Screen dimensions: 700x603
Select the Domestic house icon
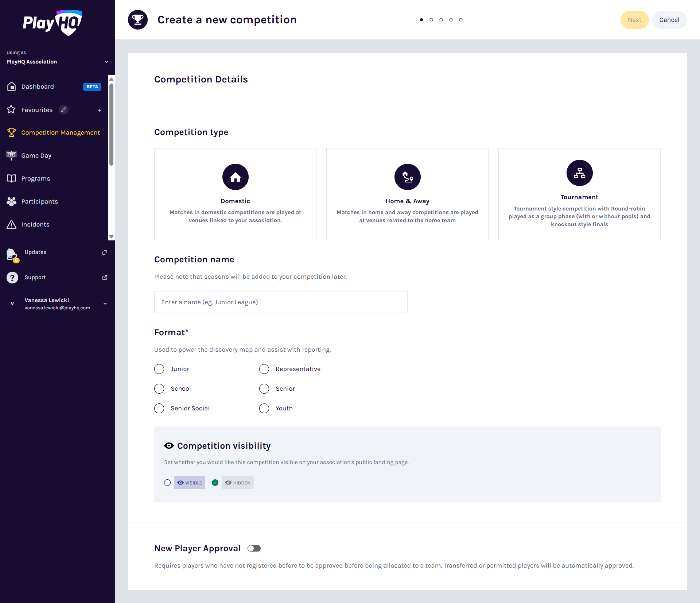[235, 177]
